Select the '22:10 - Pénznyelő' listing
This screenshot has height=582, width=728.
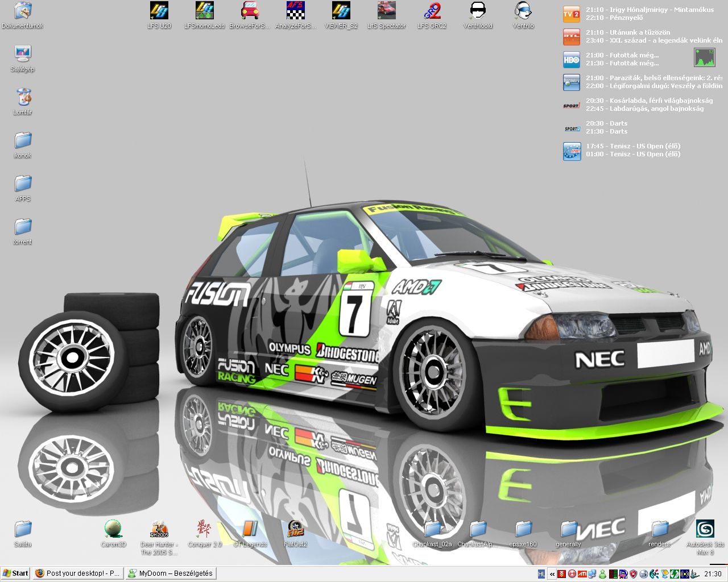tap(613, 18)
